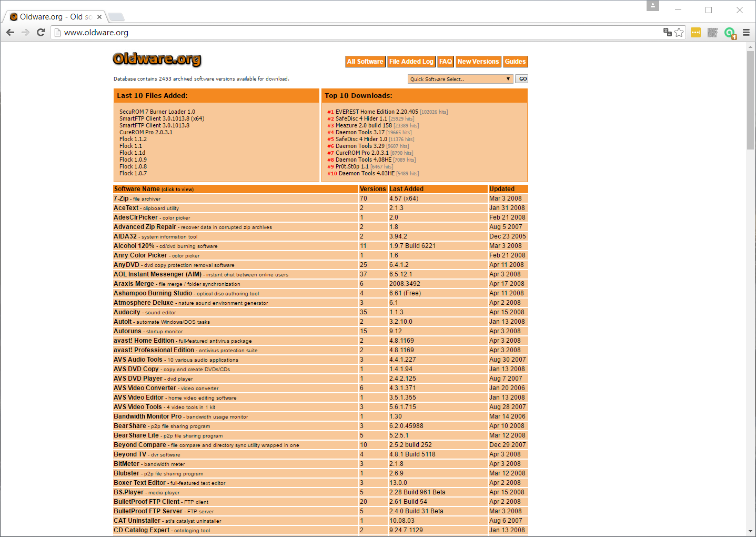The image size is (756, 537).
Task: Open the green extension with the badge
Action: click(x=730, y=33)
